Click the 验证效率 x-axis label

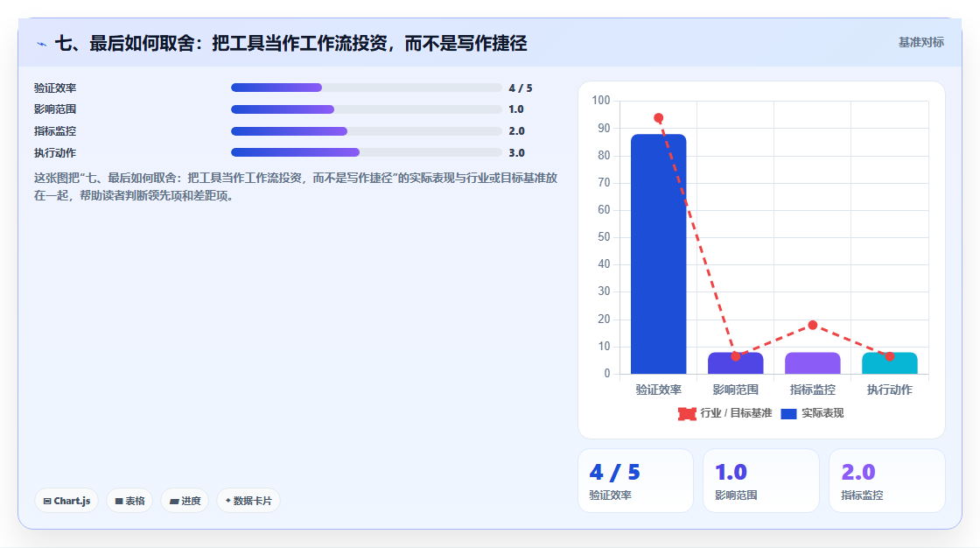pos(658,390)
